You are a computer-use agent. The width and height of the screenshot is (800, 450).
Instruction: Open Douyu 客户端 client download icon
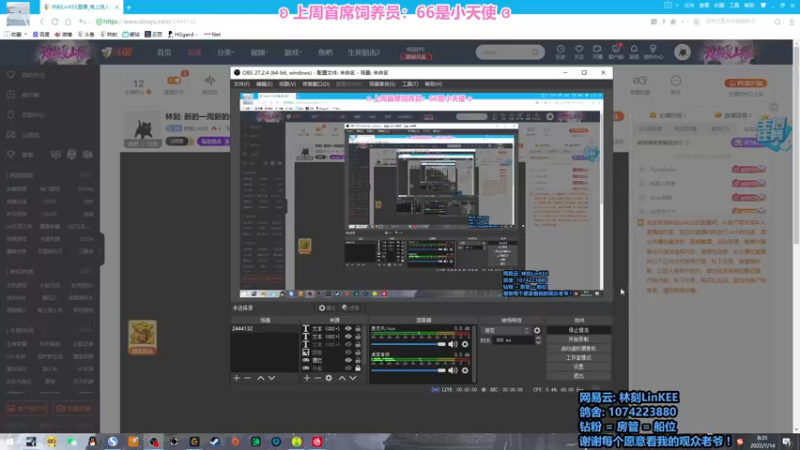616,52
